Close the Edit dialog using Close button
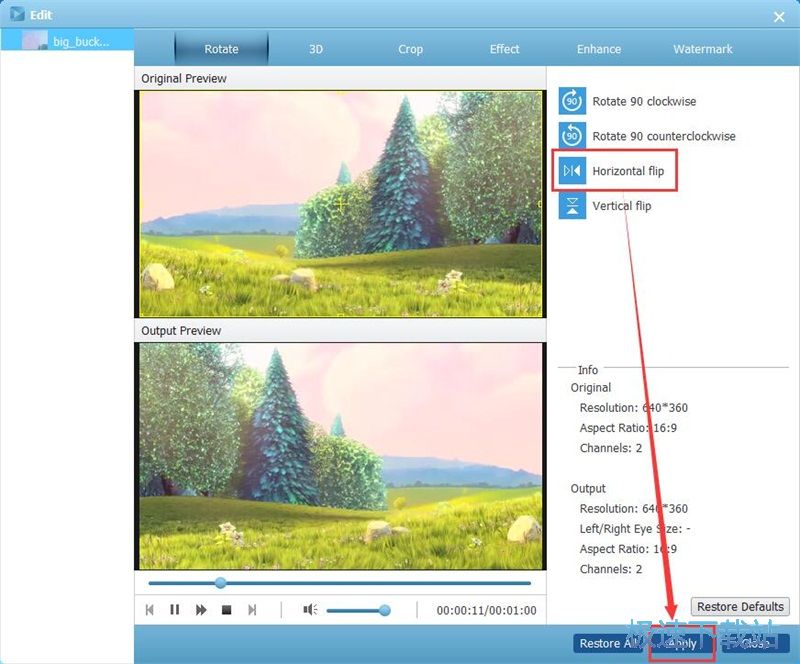 point(756,643)
